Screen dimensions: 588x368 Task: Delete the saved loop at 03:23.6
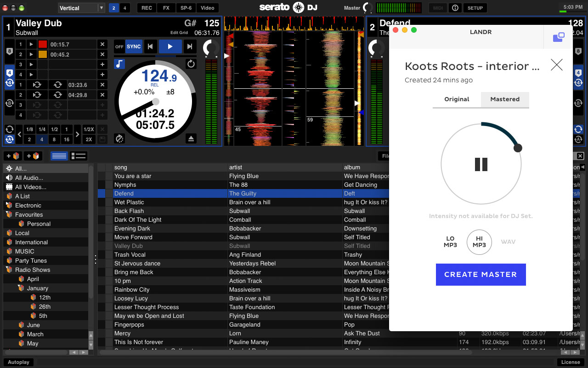(102, 85)
